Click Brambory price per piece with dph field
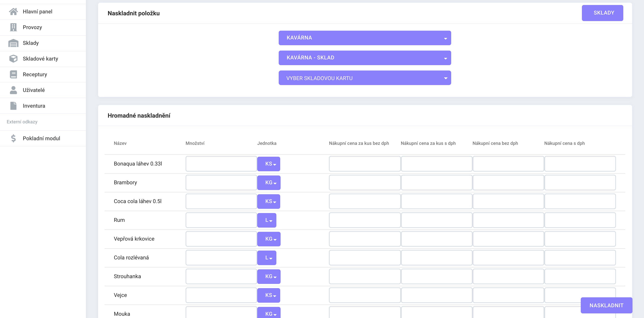This screenshot has width=644, height=318. tap(436, 183)
